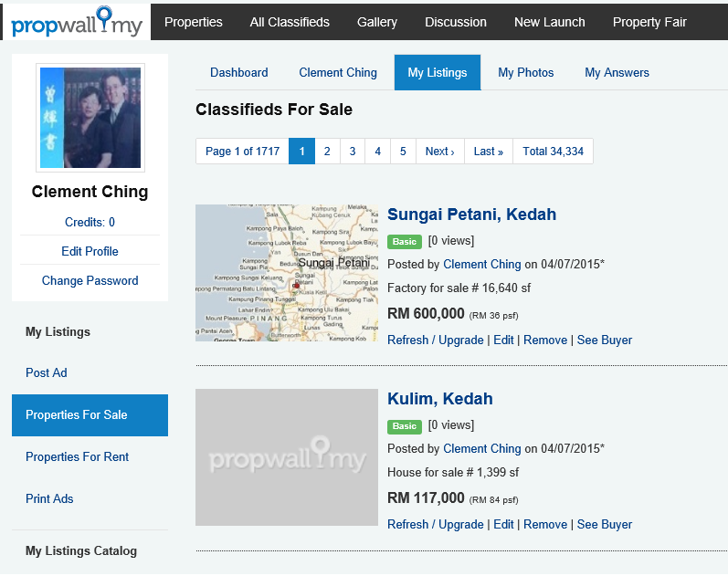This screenshot has width=728, height=576.
Task: Open Kulim, Kedah listing title
Action: pyautogui.click(x=440, y=399)
